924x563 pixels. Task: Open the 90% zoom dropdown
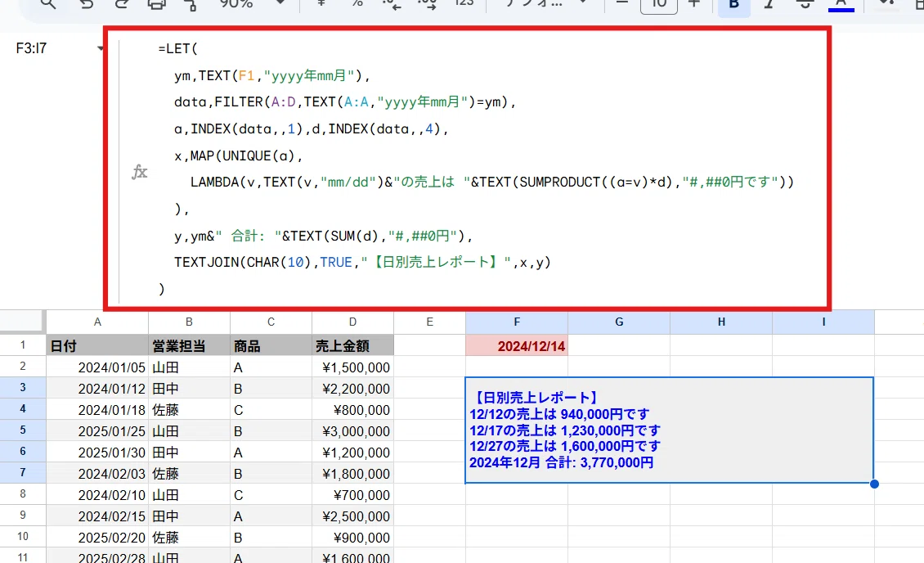(x=252, y=3)
